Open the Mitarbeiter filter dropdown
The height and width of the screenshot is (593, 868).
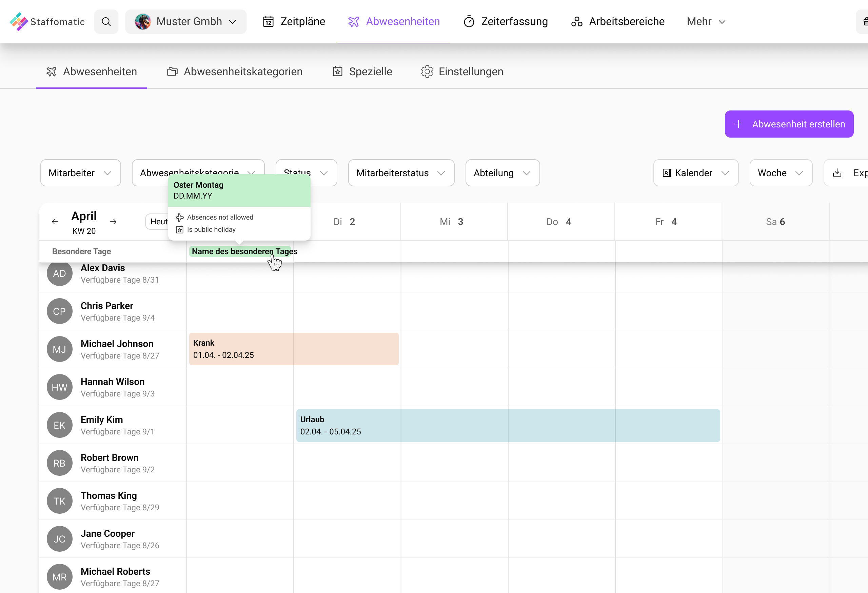point(80,173)
